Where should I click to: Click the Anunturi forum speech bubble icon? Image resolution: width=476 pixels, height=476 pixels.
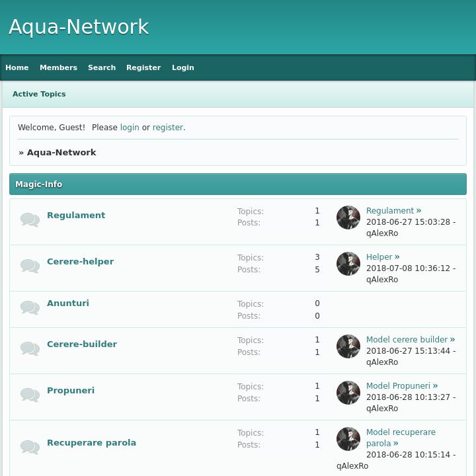tap(30, 307)
